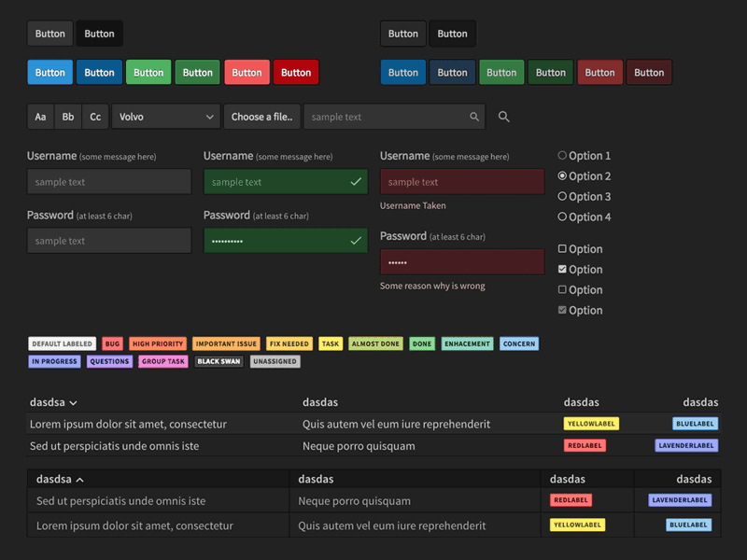
Task: Click the standalone search icon beside the search field
Action: pyautogui.click(x=504, y=117)
